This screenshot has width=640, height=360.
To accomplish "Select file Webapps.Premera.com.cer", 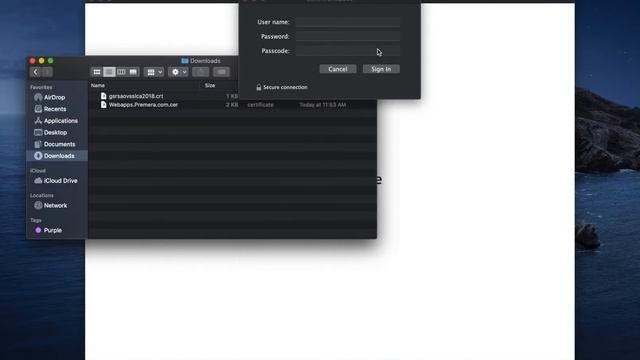I will pyautogui.click(x=143, y=105).
